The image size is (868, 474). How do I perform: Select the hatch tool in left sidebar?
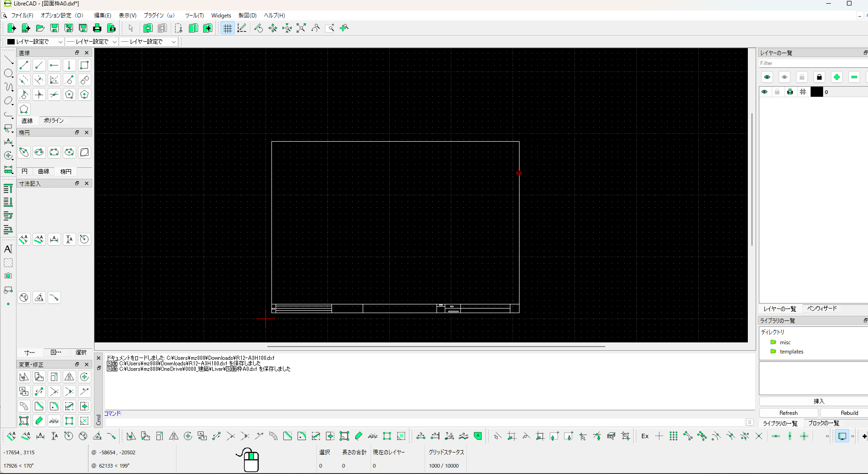[x=8, y=263]
